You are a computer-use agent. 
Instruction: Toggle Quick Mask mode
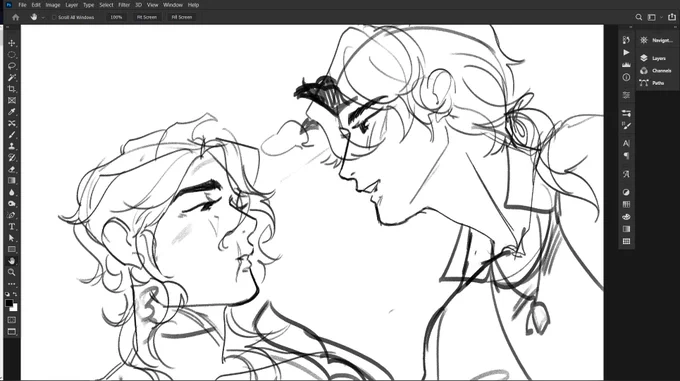12,320
